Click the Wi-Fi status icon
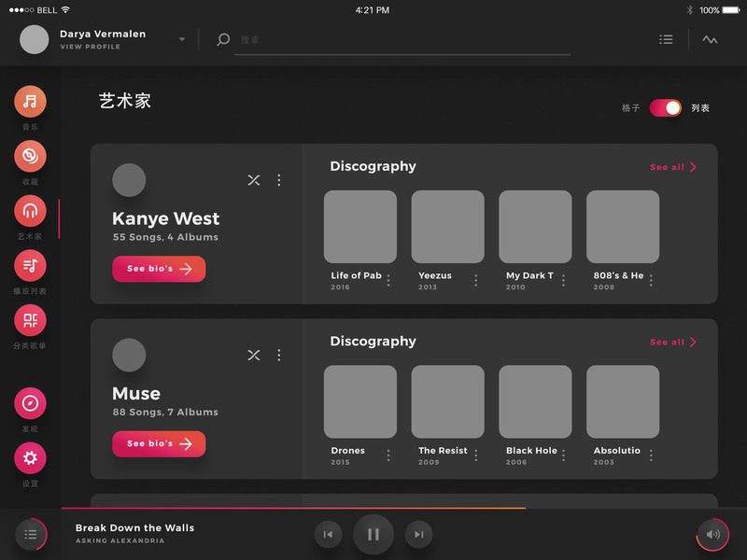 pyautogui.click(x=65, y=9)
